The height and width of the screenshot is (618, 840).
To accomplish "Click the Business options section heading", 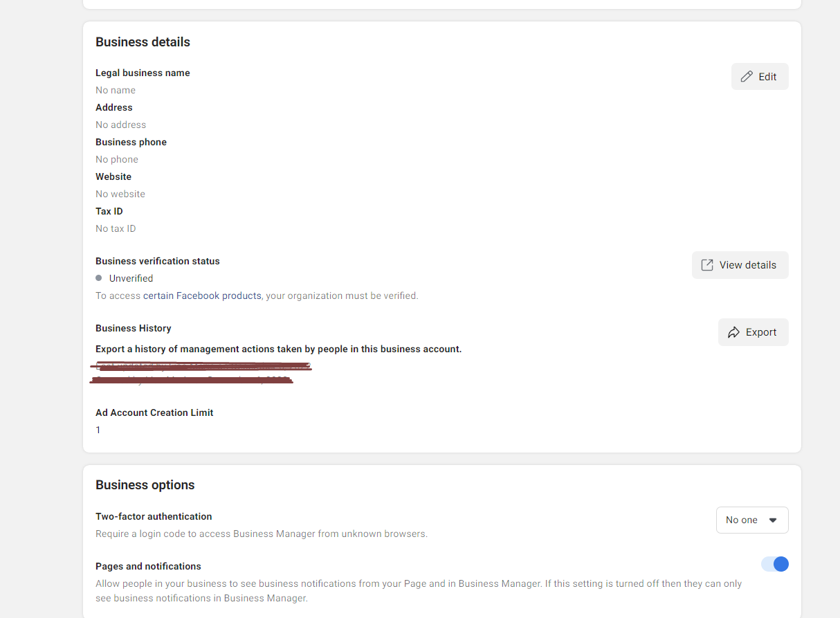I will (145, 485).
